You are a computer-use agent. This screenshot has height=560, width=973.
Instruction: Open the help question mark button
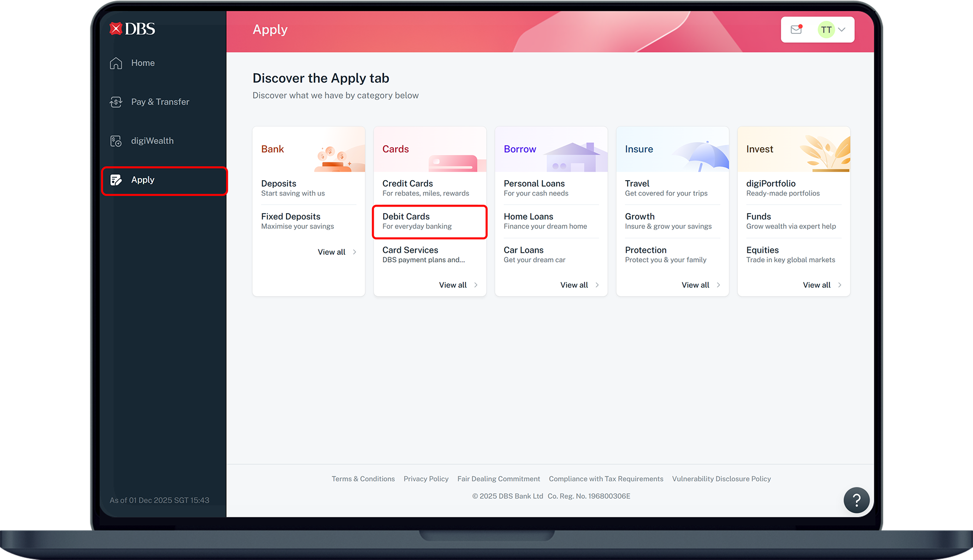tap(856, 500)
